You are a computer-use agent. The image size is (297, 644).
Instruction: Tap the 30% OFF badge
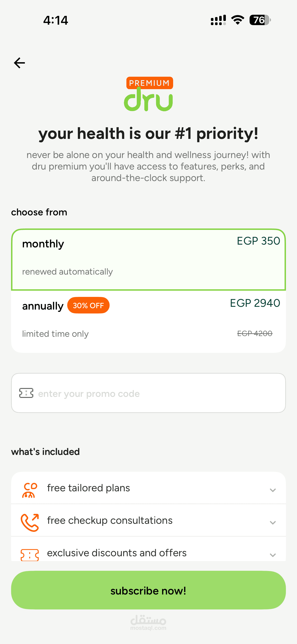tap(88, 305)
